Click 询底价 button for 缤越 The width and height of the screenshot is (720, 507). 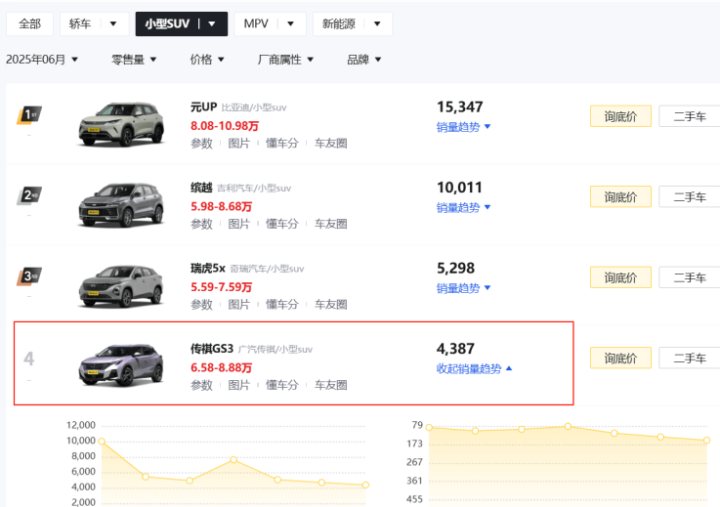620,197
